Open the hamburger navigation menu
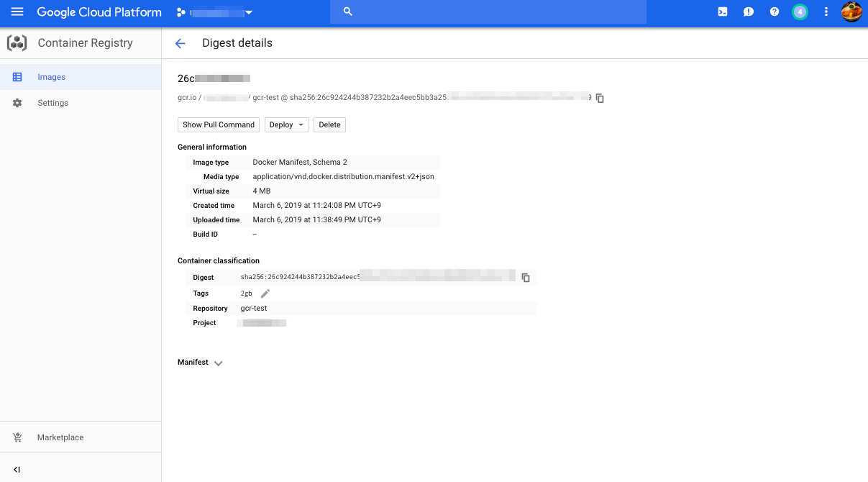 coord(17,12)
